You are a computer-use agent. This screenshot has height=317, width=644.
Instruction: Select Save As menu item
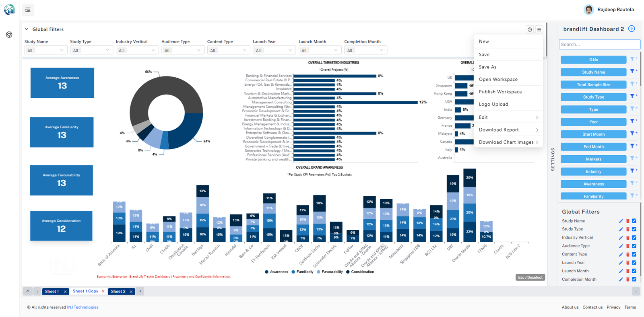point(508,67)
